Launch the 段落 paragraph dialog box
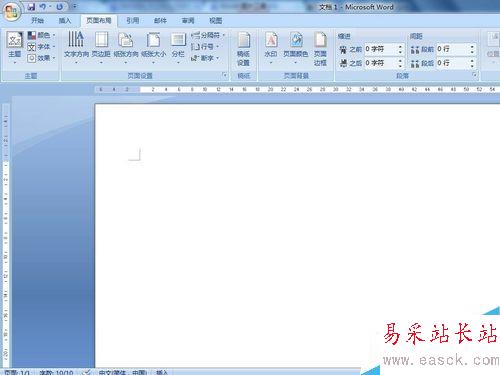This screenshot has height=375, width=500. [x=474, y=75]
